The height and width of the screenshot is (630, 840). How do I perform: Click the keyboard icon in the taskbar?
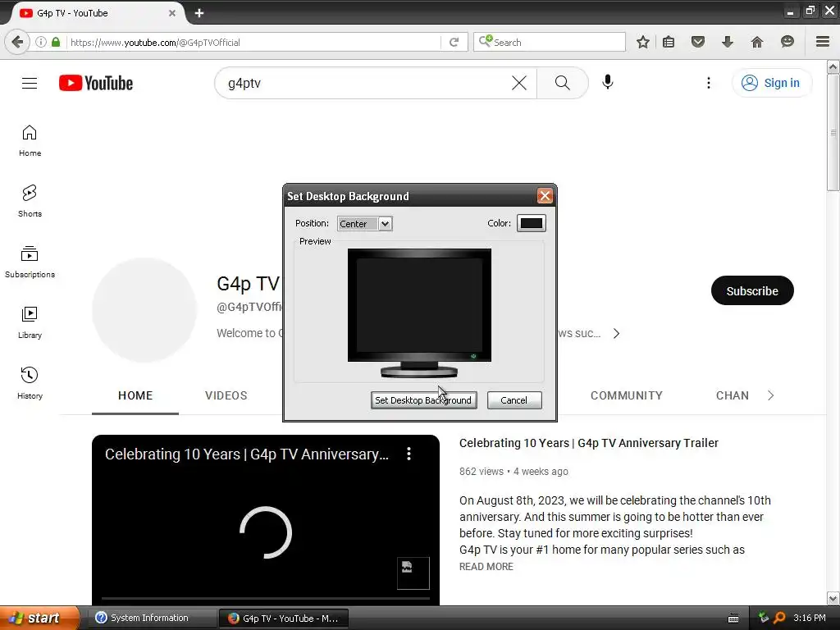[733, 619]
